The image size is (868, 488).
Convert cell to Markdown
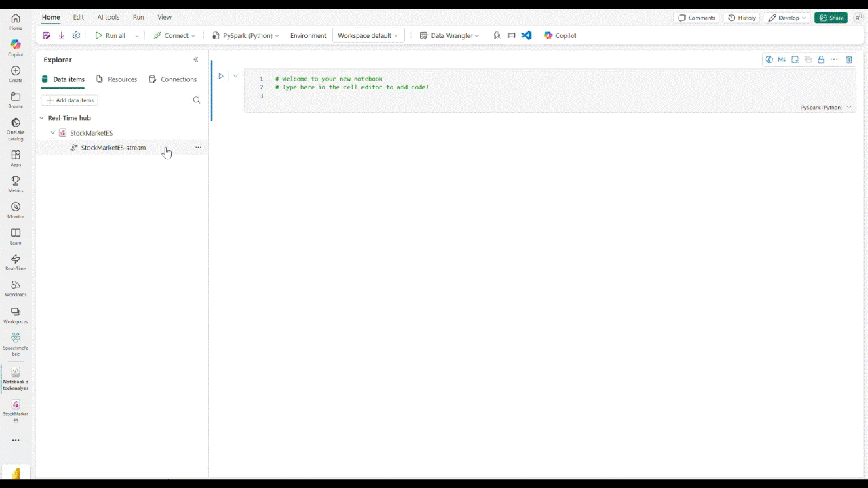782,60
